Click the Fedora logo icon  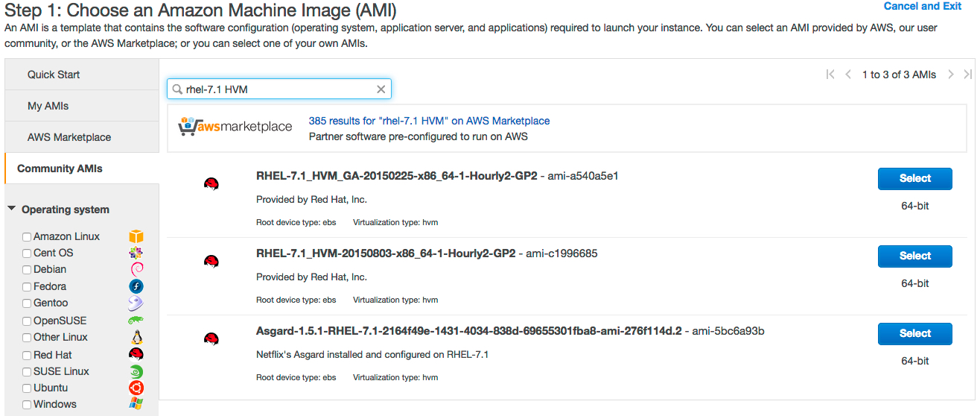pyautogui.click(x=136, y=286)
